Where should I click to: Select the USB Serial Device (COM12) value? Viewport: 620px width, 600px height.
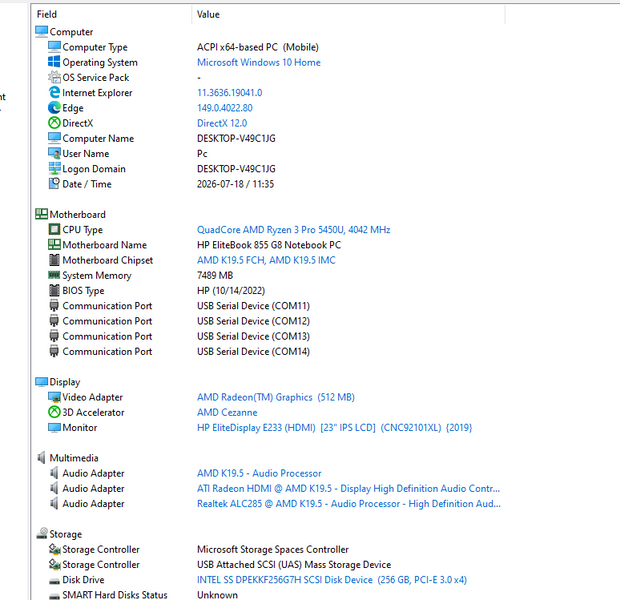click(253, 321)
